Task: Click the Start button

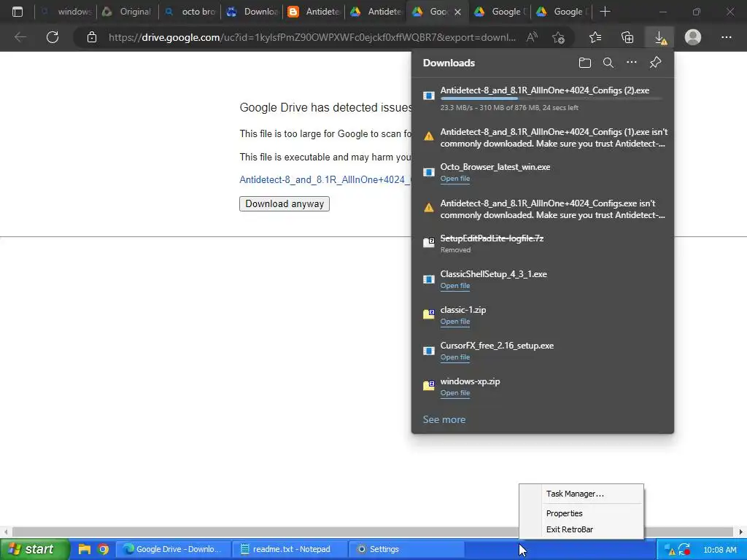Action: tap(35, 549)
